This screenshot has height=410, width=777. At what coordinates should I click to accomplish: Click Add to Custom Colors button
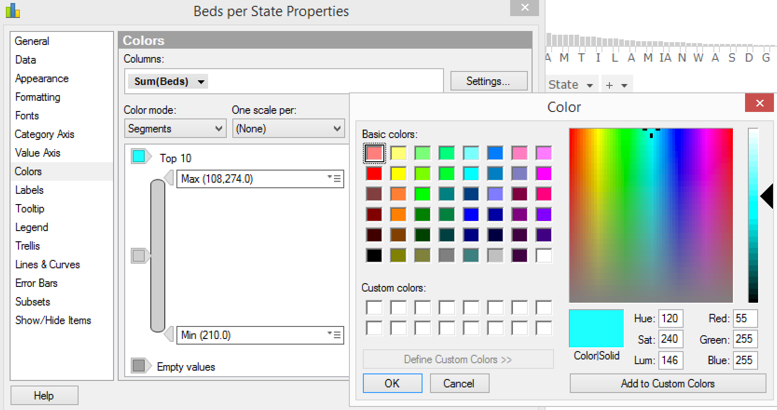pyautogui.click(x=667, y=383)
